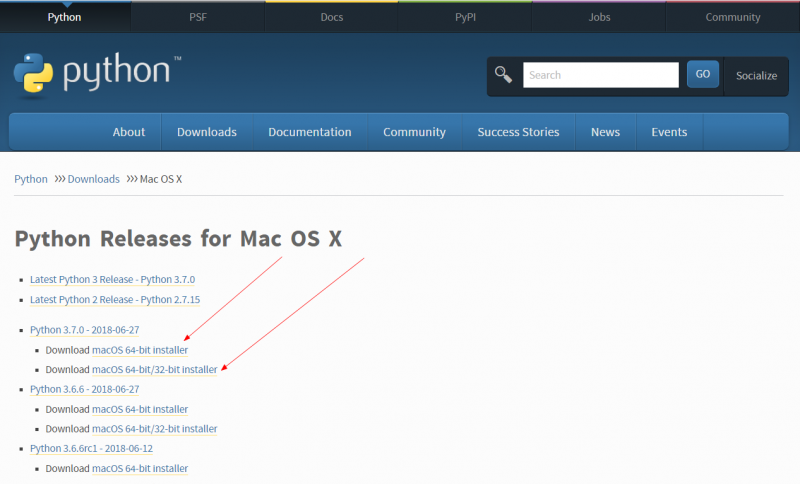The width and height of the screenshot is (800, 484).
Task: Open the Success Stories navigation item
Action: tap(518, 132)
